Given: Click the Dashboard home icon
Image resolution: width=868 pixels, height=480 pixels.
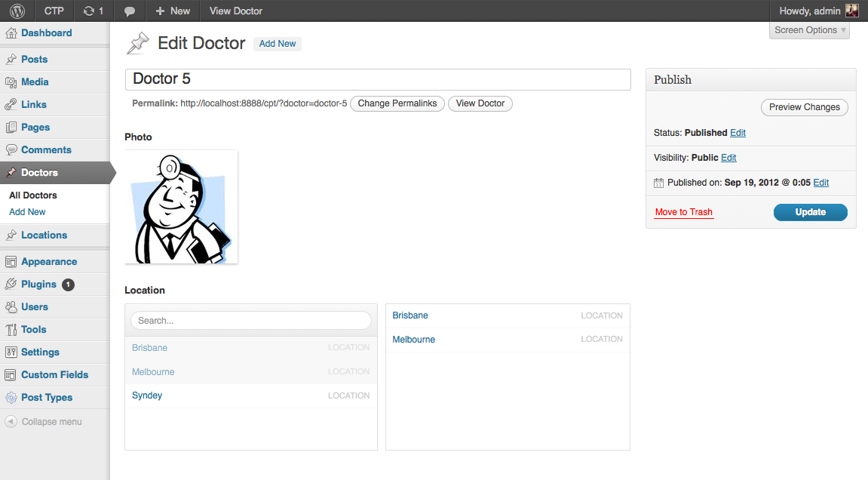Looking at the screenshot, I should pyautogui.click(x=11, y=33).
